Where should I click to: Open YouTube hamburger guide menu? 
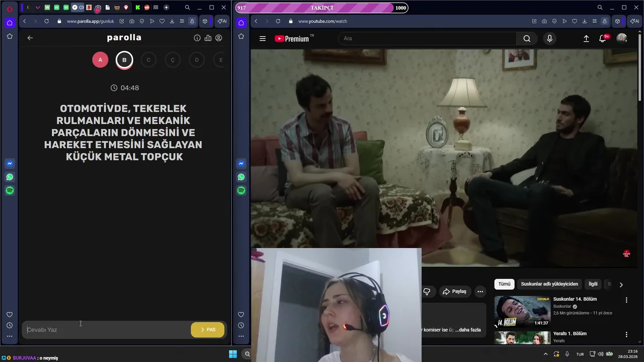click(263, 39)
